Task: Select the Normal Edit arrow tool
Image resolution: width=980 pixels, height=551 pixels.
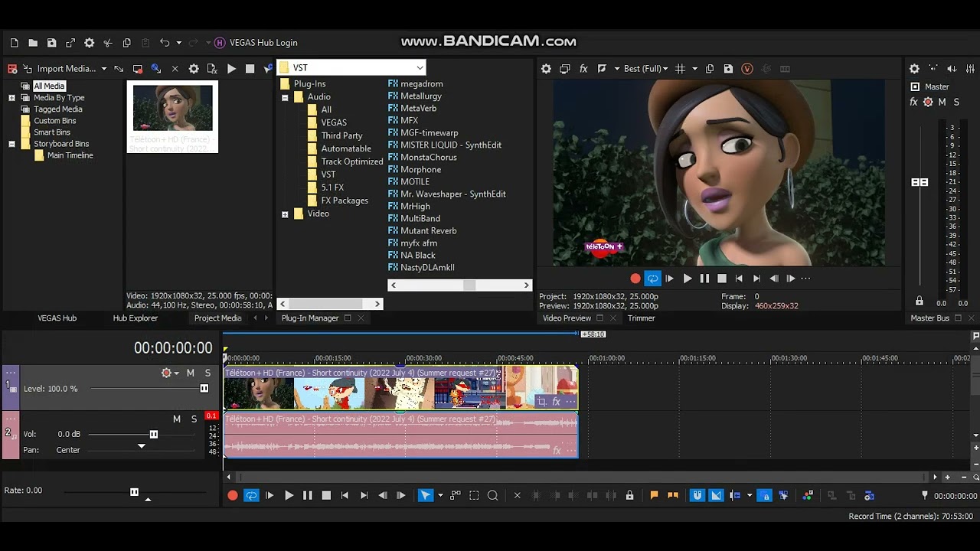Action: point(425,496)
